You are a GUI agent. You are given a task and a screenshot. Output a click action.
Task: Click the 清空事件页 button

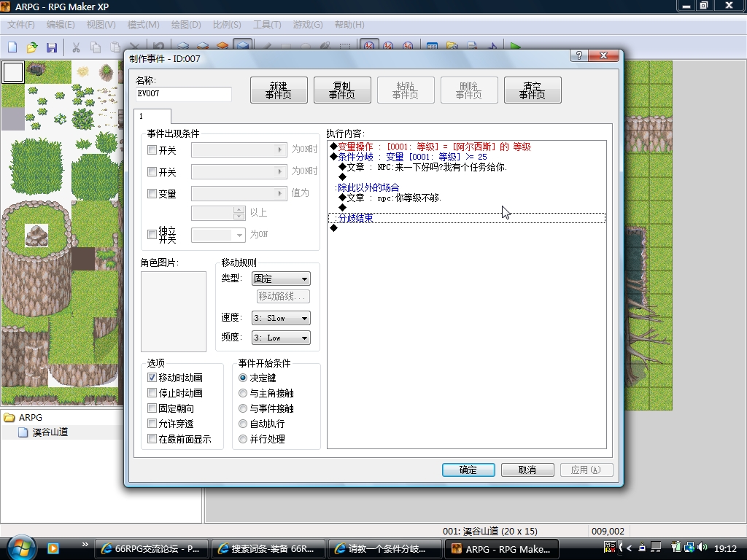pos(533,90)
